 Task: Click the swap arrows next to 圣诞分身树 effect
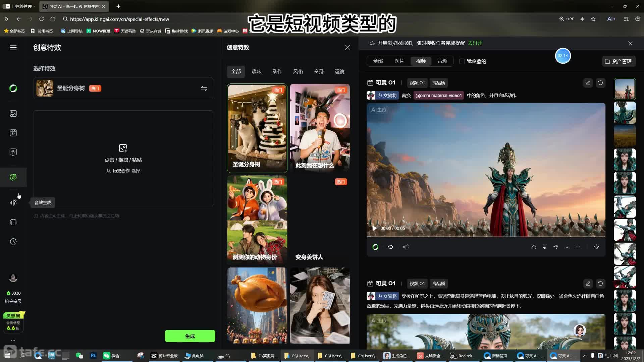pyautogui.click(x=204, y=88)
